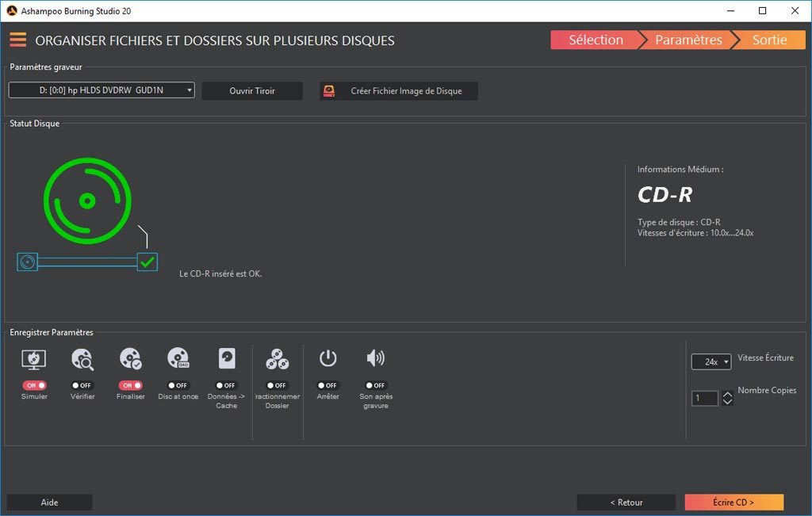Screen dimensions: 812x516
Task: Close the Ashampoo Burning Studio window
Action: tap(795, 11)
